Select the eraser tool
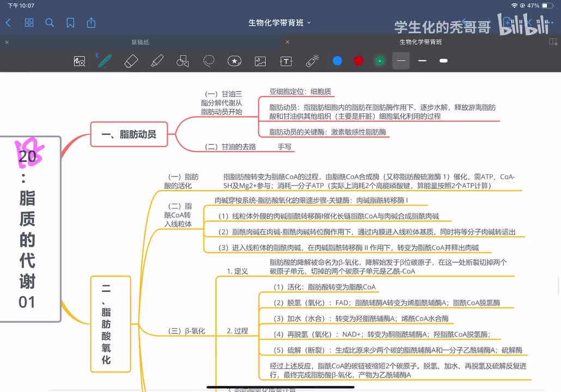This screenshot has height=392, width=561. pyautogui.click(x=131, y=61)
